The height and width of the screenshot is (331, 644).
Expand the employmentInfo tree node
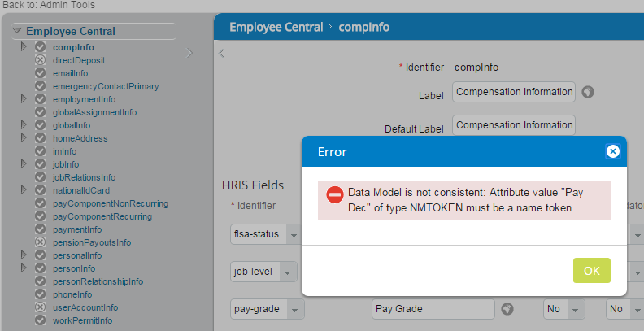[24, 99]
